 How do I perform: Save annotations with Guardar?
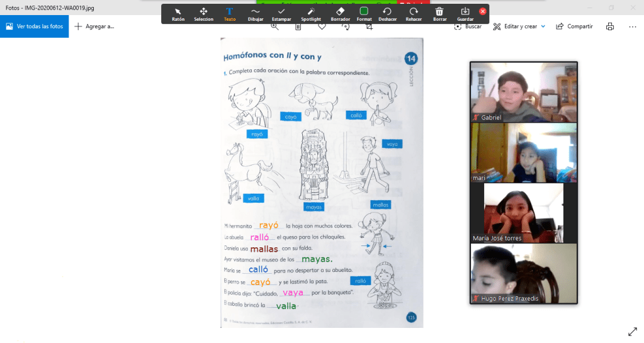point(465,14)
